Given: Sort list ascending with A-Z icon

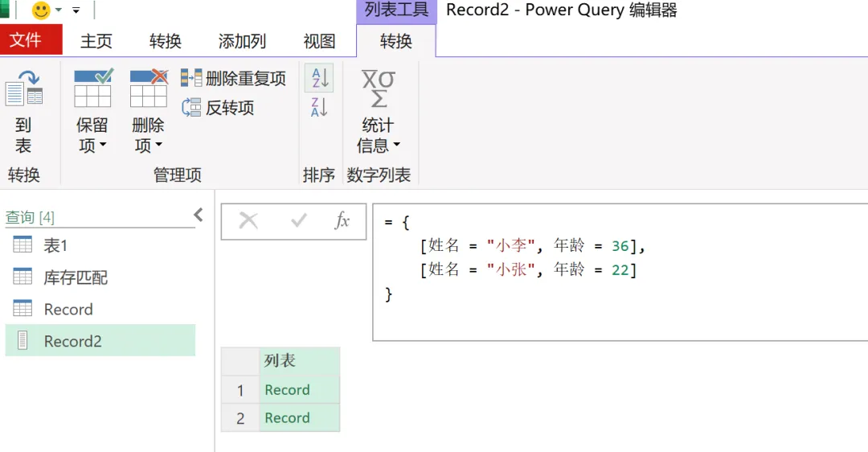Looking at the screenshot, I should click(x=319, y=78).
